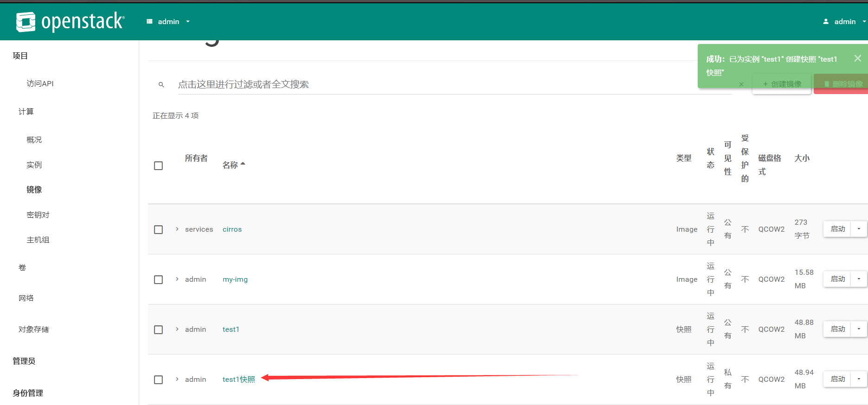The height and width of the screenshot is (405, 868).
Task: Expand the test1 row details
Action: tap(177, 329)
